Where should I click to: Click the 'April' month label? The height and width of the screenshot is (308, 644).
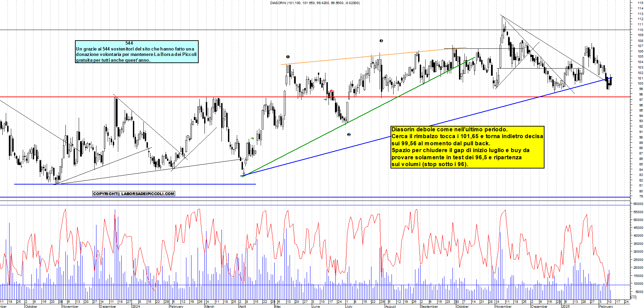pyautogui.click(x=242, y=306)
